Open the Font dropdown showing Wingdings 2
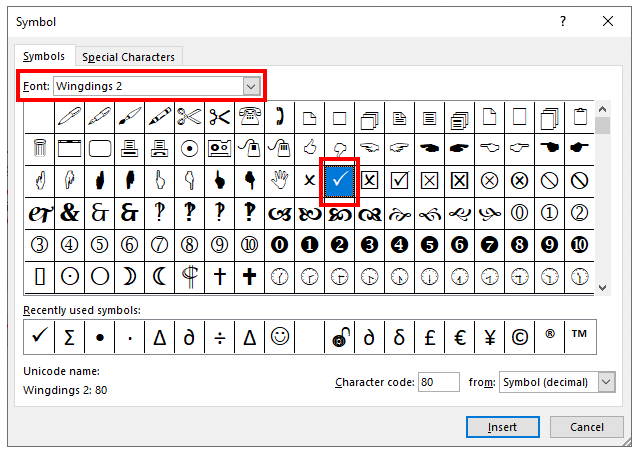 [251, 86]
